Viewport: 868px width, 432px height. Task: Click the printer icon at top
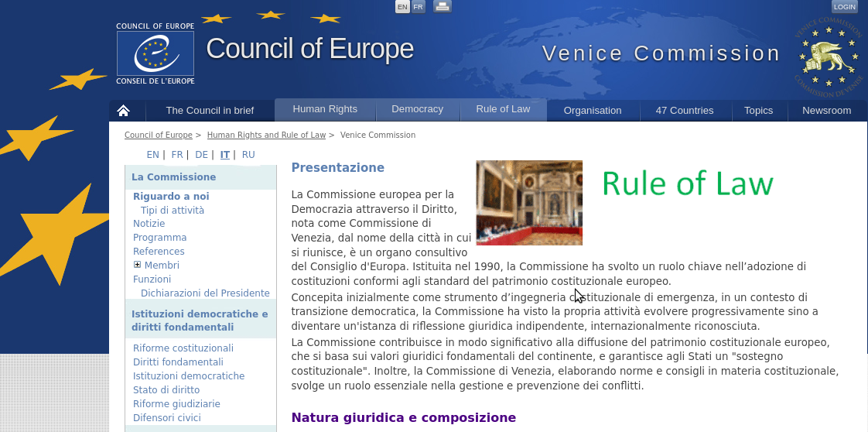click(x=442, y=7)
